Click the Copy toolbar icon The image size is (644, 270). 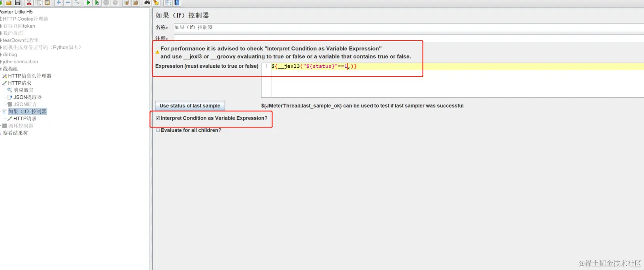click(x=39, y=2)
